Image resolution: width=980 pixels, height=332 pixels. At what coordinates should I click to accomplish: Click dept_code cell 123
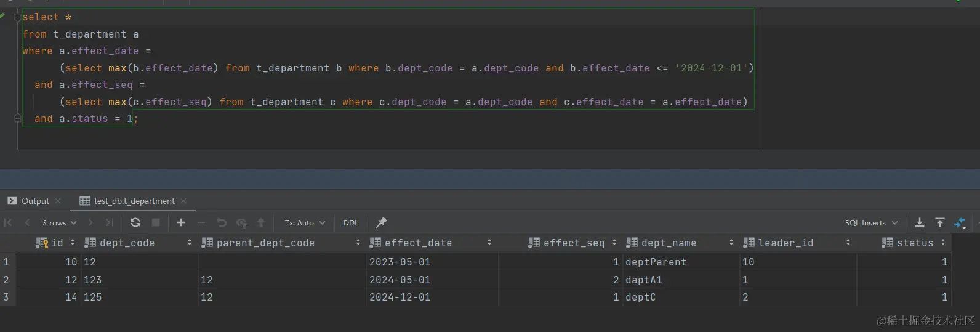coord(139,280)
